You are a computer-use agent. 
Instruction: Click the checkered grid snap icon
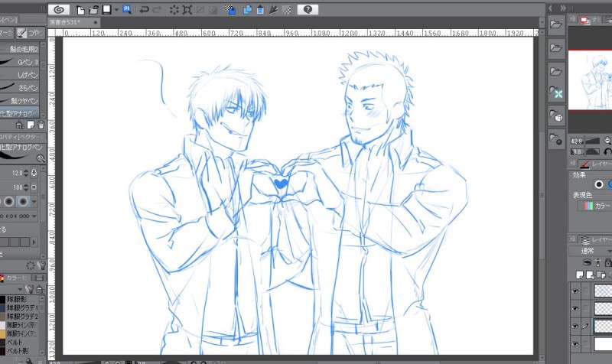[x=287, y=10]
